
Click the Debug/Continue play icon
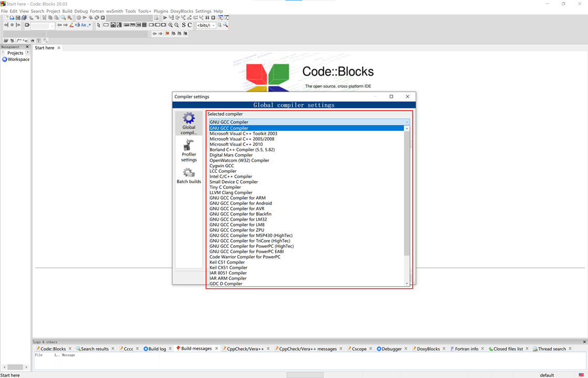point(165,18)
